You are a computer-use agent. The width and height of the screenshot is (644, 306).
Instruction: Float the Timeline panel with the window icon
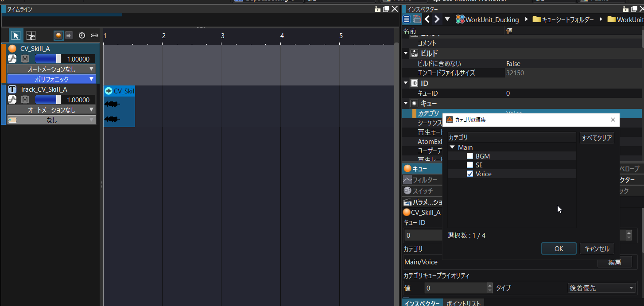click(x=386, y=9)
